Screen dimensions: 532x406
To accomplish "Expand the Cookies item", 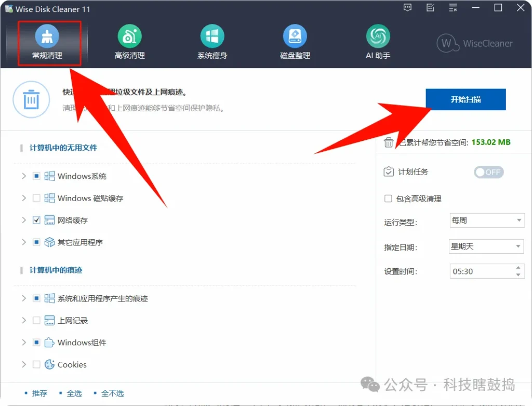I will (24, 364).
